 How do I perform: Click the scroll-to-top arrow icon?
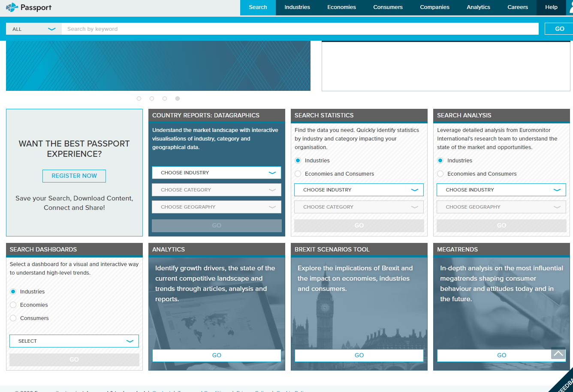[558, 353]
